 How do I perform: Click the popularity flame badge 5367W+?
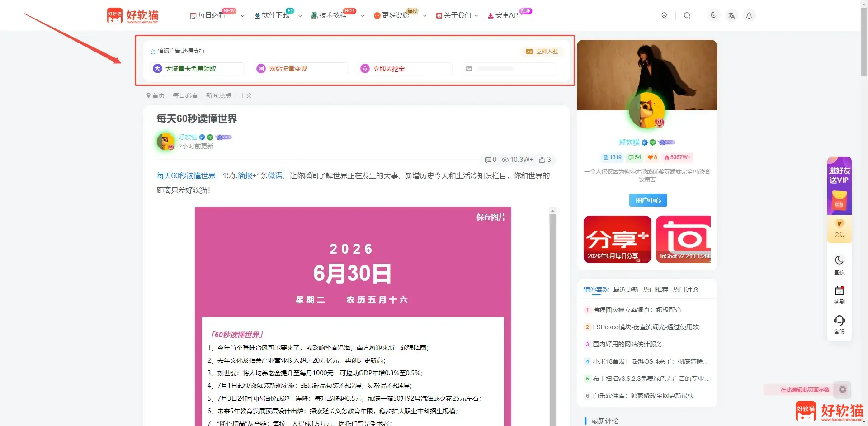pos(678,157)
